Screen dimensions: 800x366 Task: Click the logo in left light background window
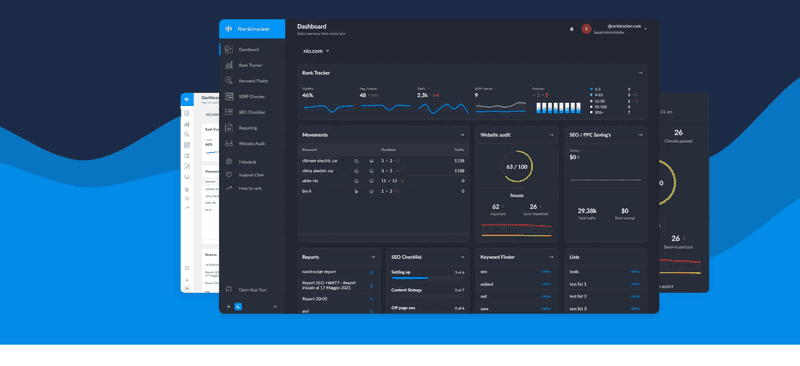click(x=187, y=99)
